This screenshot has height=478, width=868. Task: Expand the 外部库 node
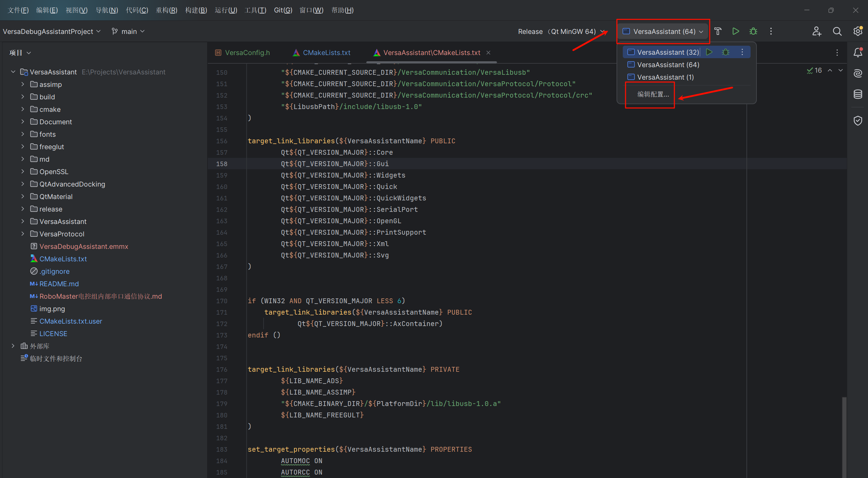pyautogui.click(x=13, y=346)
